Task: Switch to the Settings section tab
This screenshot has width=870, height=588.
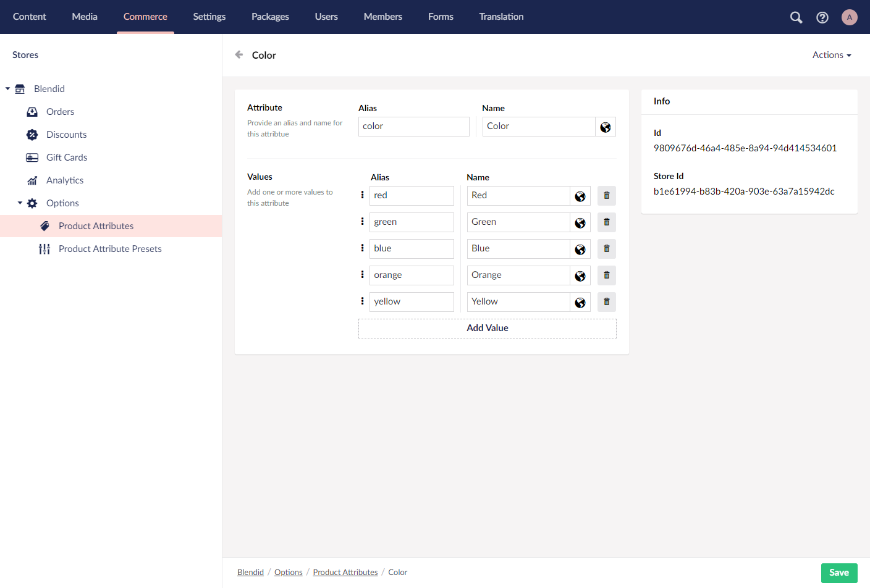Action: [209, 17]
